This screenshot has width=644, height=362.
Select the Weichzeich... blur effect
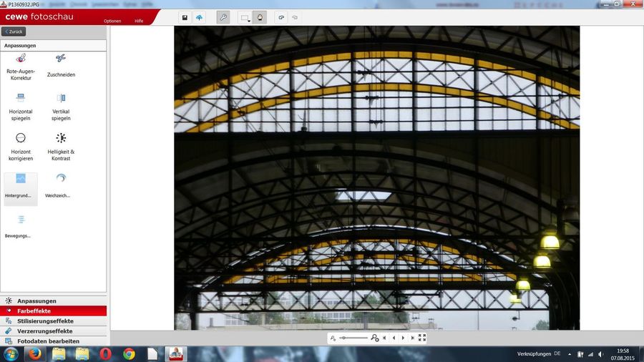click(x=57, y=186)
